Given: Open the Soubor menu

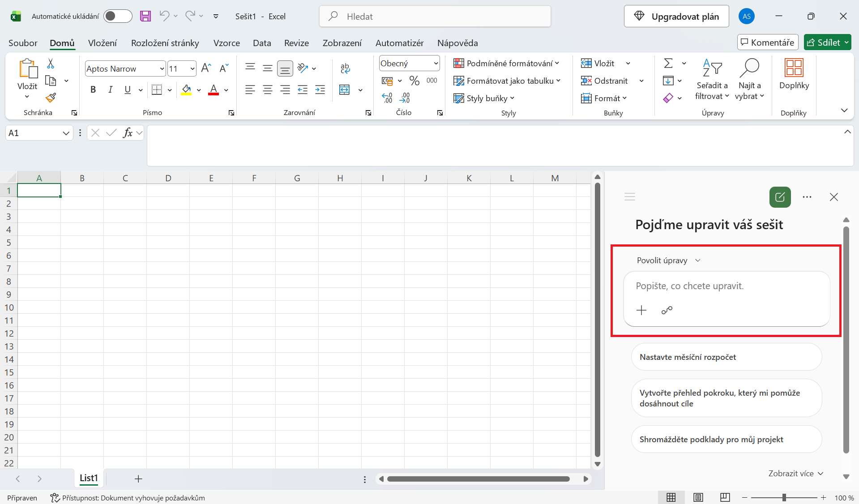Looking at the screenshot, I should click(x=23, y=43).
